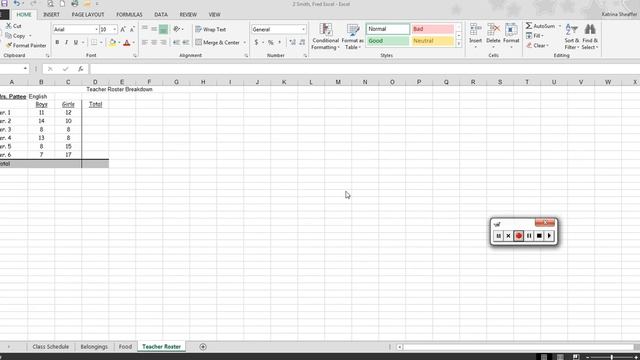Open the Fill dropdown in Editing
The image size is (640, 360).
click(535, 36)
